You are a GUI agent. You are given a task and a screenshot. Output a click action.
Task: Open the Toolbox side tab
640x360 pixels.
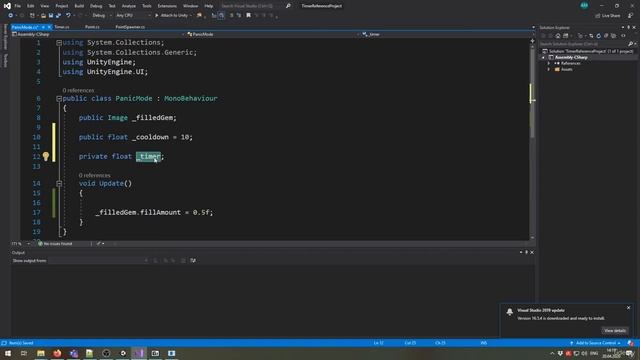pyautogui.click(x=5, y=60)
